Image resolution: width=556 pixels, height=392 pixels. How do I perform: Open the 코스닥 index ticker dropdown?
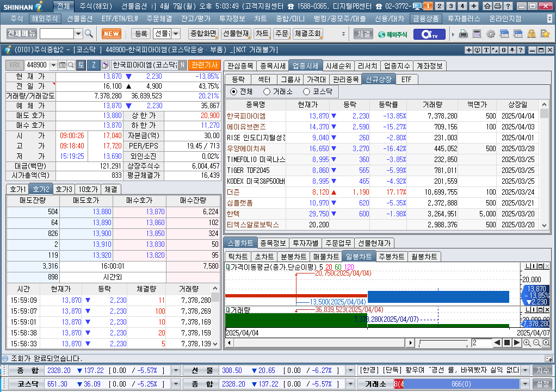pos(176,384)
